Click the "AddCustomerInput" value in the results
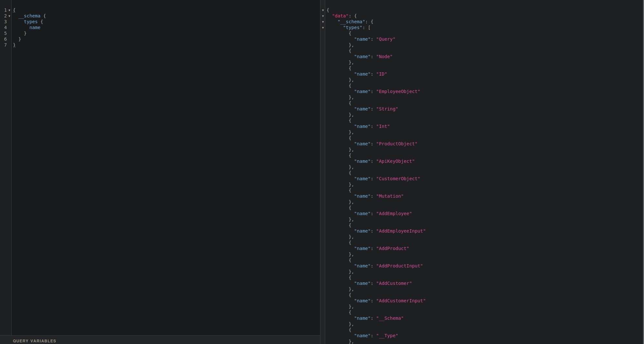This screenshot has height=344, width=644. 401,301
